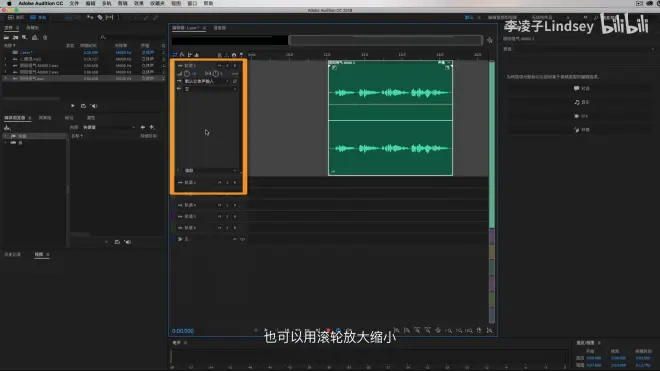The width and height of the screenshot is (660, 371).
Task: Mute track 6 with M button
Action: (x=219, y=228)
